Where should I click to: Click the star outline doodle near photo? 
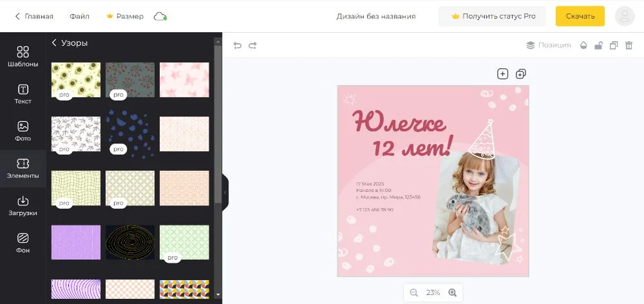[509, 245]
